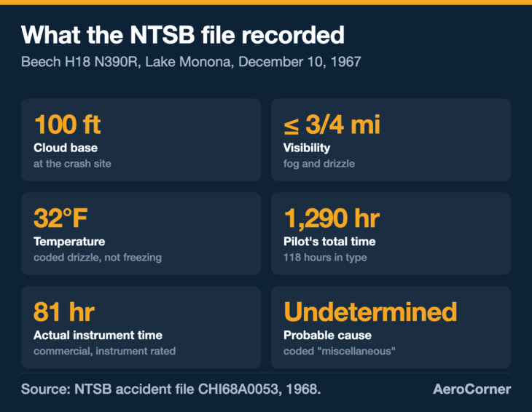The image size is (532, 412).
Task: Click the 'Probable cause' label
Action: [327, 335]
